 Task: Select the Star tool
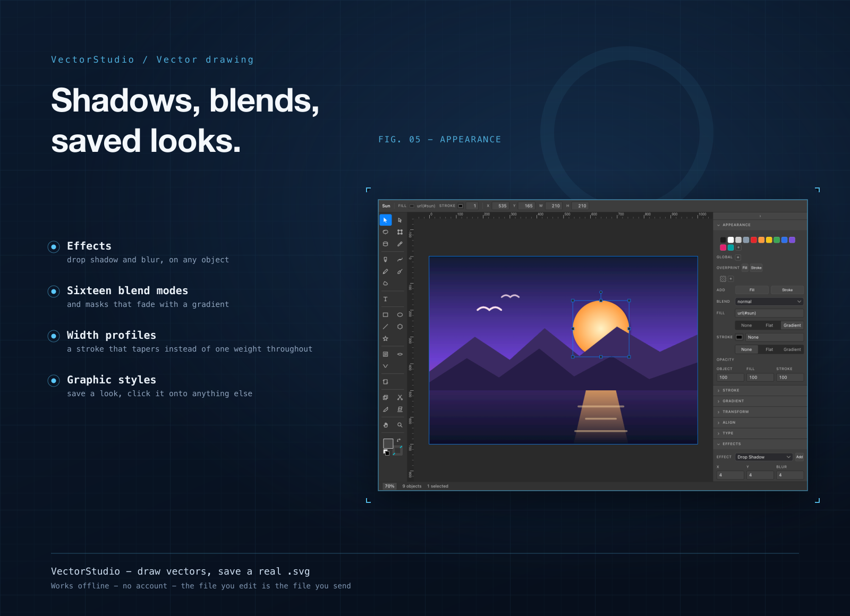click(385, 338)
